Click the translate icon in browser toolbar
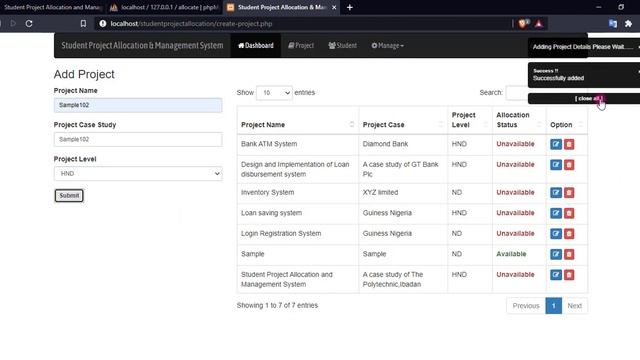Image resolution: width=640 pixels, height=360 pixels. 613,24
